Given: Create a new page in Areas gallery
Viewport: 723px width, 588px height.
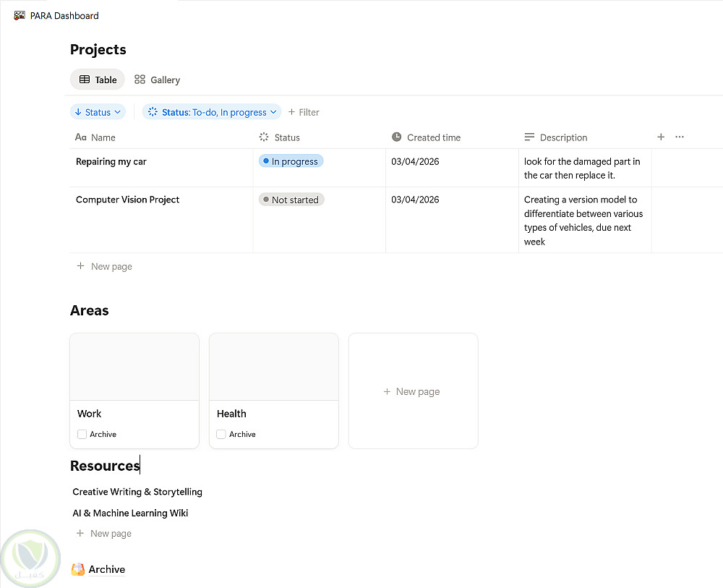Looking at the screenshot, I should (413, 391).
